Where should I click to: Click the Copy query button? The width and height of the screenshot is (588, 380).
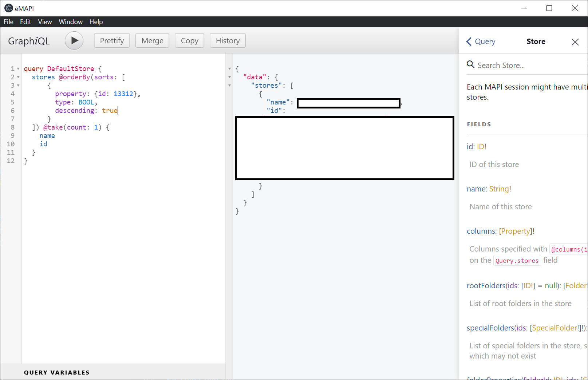[x=189, y=40]
